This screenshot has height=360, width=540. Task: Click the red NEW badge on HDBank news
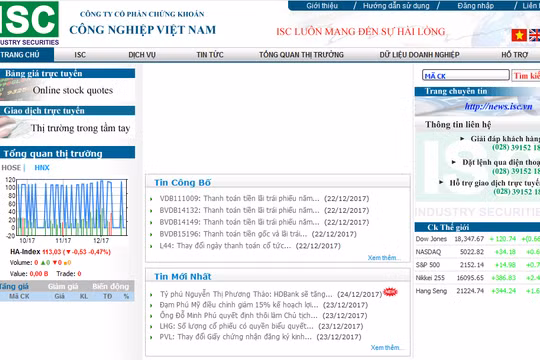point(390,292)
